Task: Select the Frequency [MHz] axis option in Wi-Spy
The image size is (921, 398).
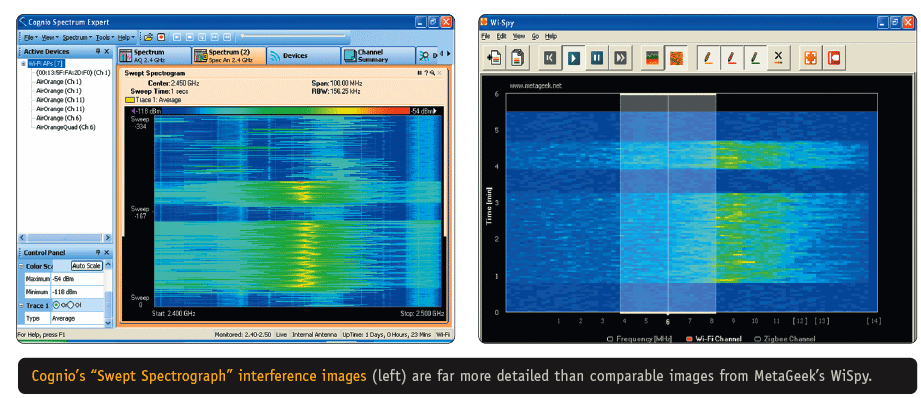Action: coord(639,339)
